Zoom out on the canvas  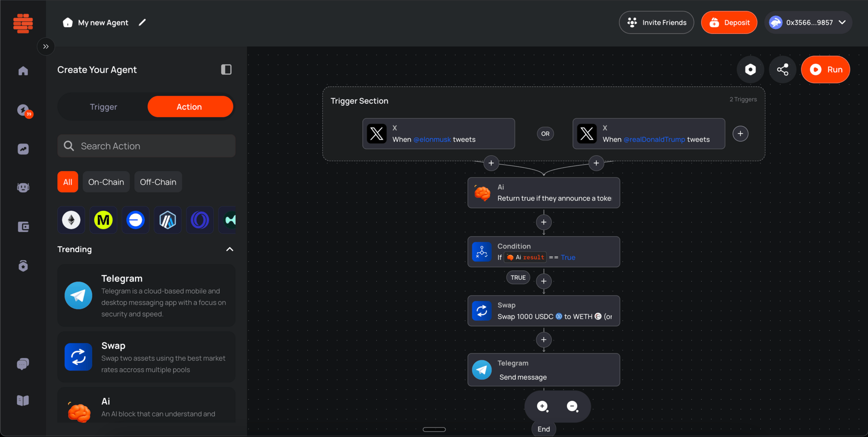(x=572, y=407)
